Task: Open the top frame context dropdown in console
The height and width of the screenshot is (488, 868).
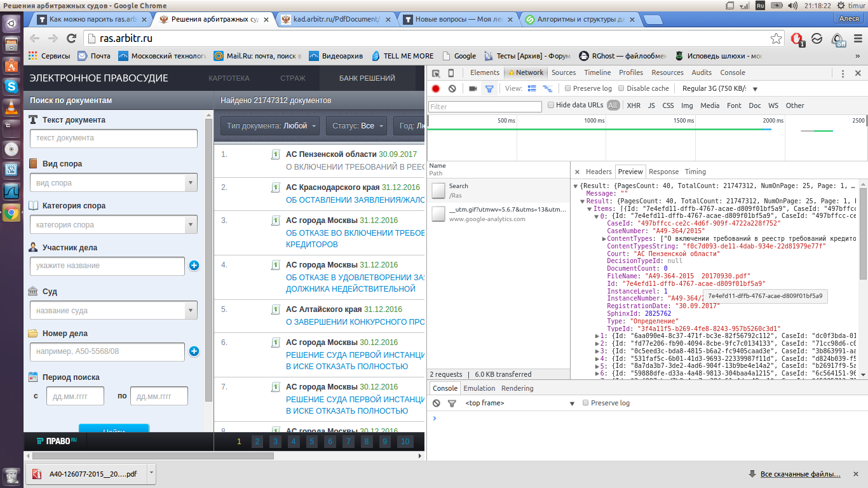Action: [519, 403]
